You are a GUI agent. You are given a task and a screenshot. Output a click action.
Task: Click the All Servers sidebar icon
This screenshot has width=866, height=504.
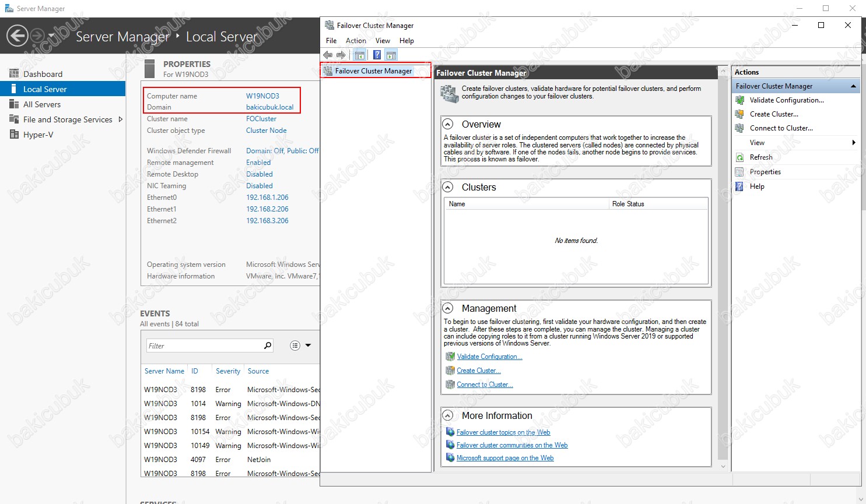(x=14, y=104)
